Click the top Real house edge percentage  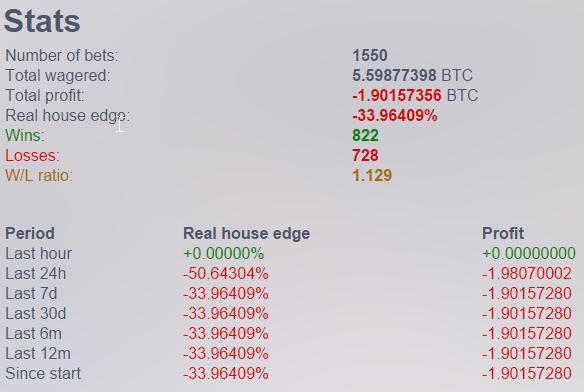[395, 116]
